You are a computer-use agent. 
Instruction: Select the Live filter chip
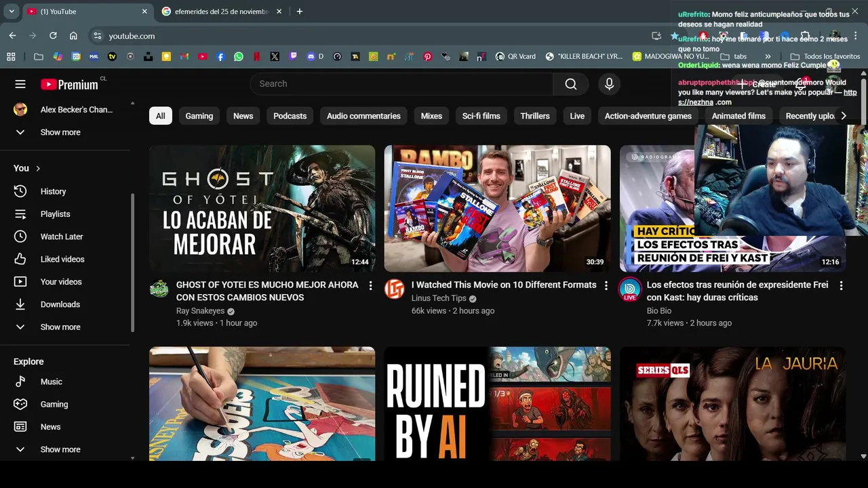(577, 116)
